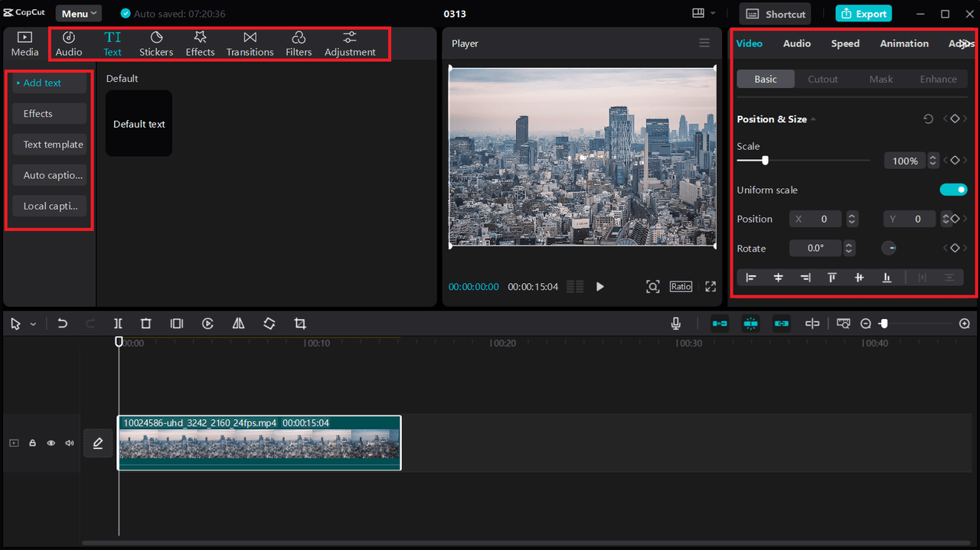Open the selection tool dropdown arrow
Viewport: 980px width, 550px height.
[33, 324]
